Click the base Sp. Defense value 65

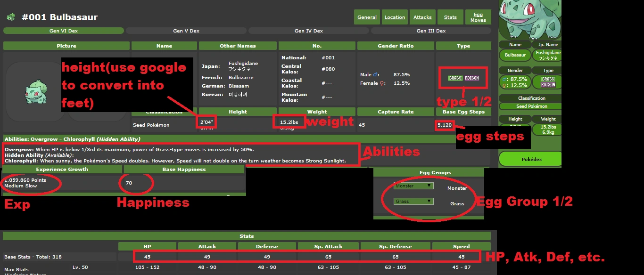(395, 257)
